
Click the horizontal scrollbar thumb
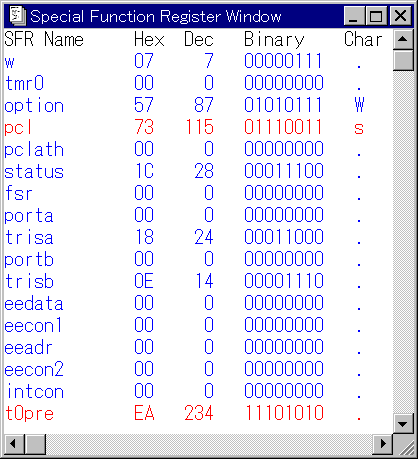35,444
